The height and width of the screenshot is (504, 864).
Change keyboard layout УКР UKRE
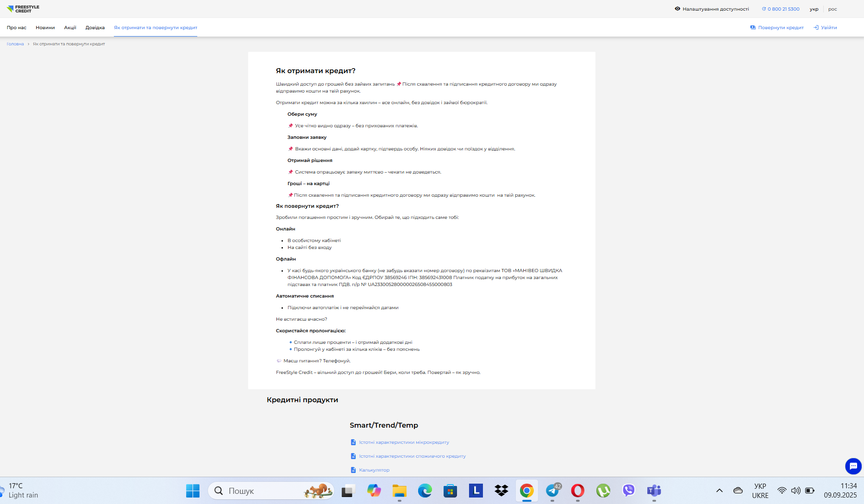coord(760,491)
